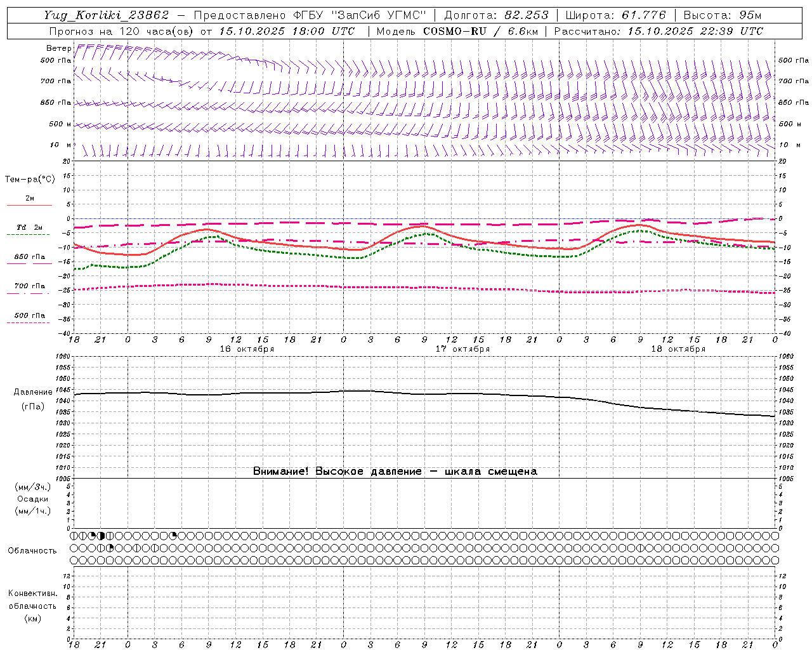Screen dimensions: 812x650
Task: Click the Модель COSMO-RU / 6.6км text
Action: [x=457, y=31]
